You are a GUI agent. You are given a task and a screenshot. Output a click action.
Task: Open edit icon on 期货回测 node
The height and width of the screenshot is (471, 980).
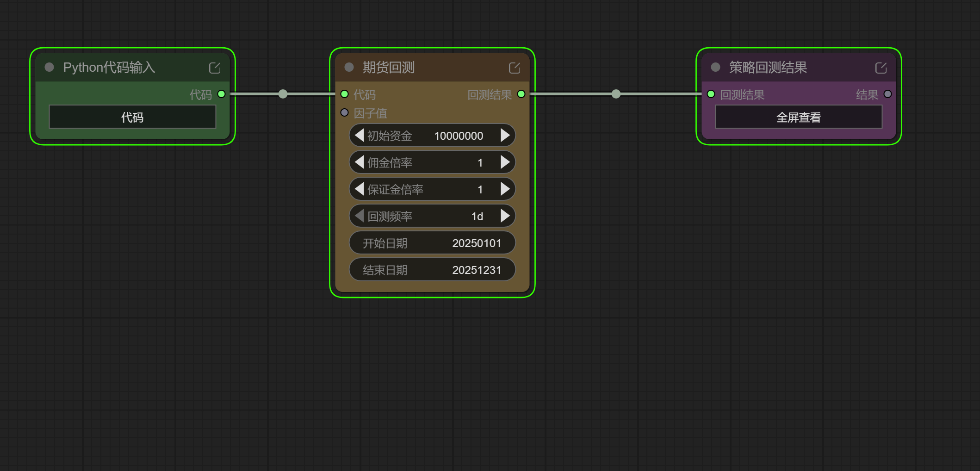(x=515, y=68)
